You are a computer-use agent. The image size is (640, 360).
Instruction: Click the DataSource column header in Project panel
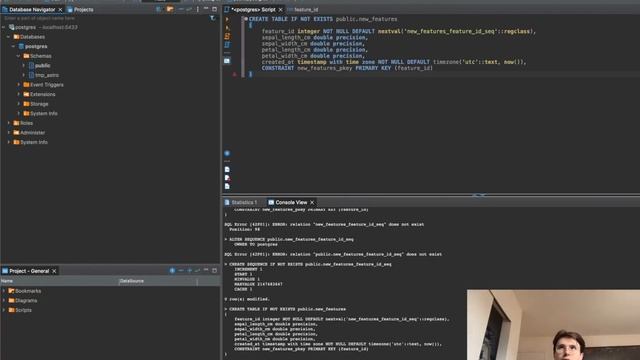[158, 281]
